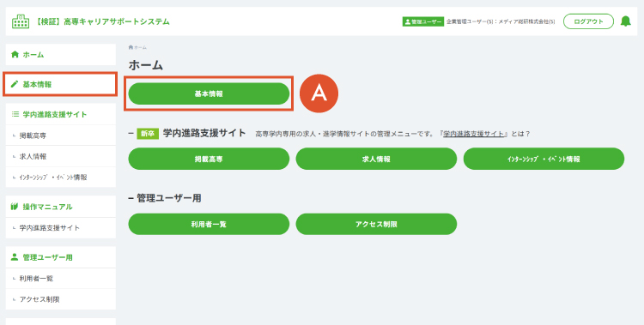The image size is (644, 325).
Task: Click the green 利用者一覧 button
Action: 209,224
